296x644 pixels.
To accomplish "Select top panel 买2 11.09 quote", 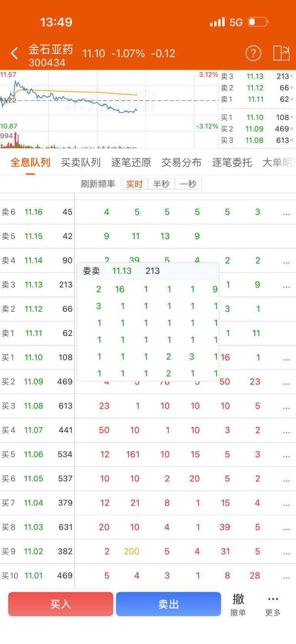I will (256, 129).
